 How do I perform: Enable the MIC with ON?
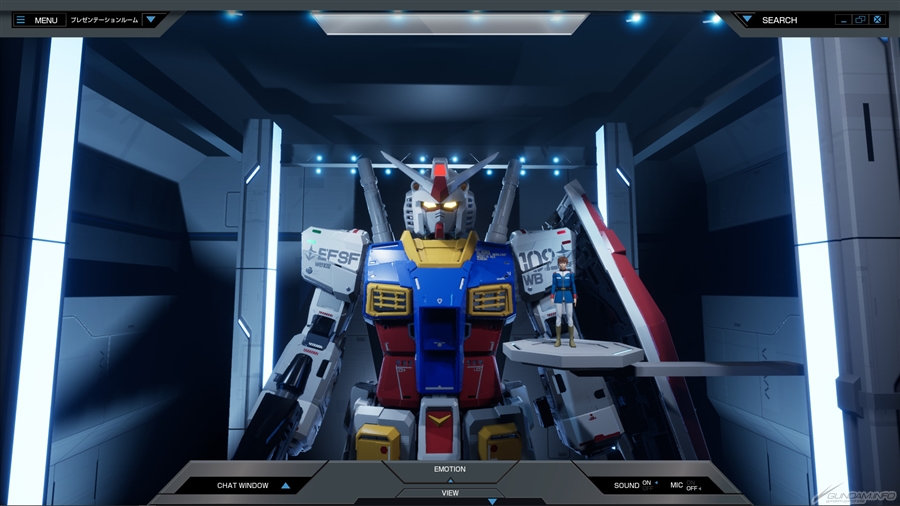[691, 482]
